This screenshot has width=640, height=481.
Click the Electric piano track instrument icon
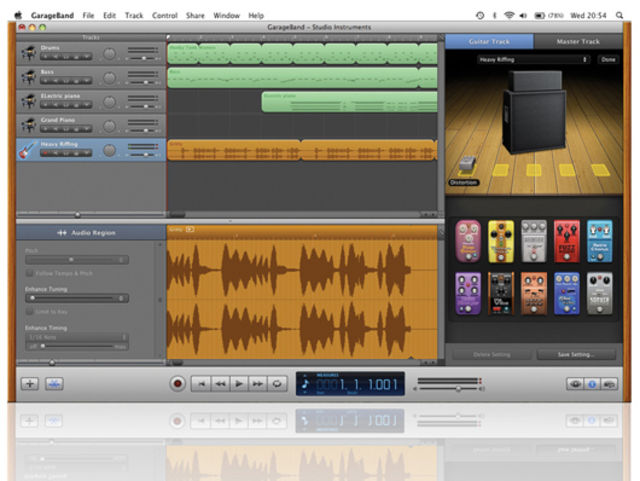click(29, 101)
